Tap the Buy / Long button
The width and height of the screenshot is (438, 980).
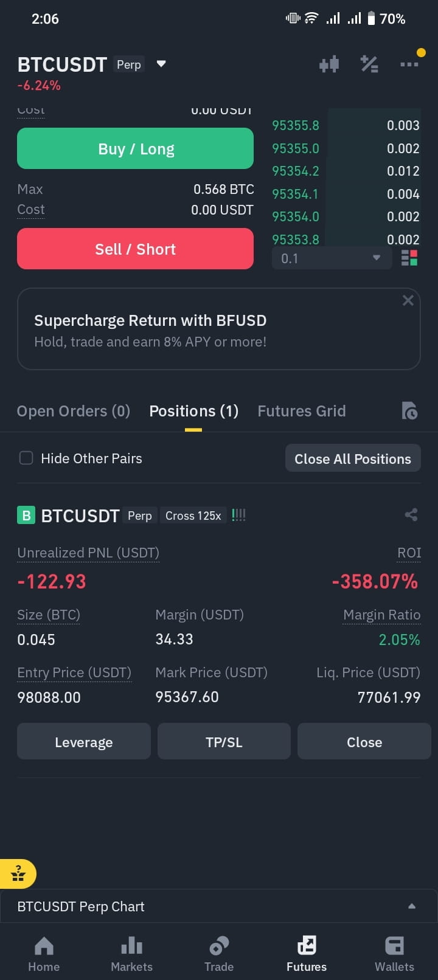click(135, 148)
